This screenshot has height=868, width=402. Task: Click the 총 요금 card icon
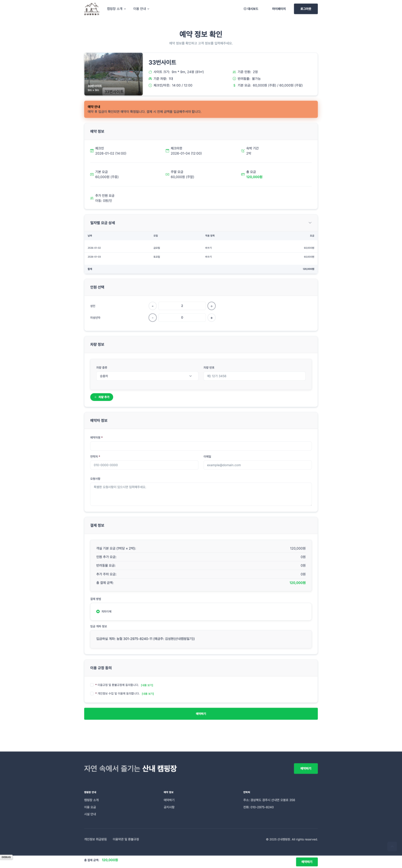243,175
